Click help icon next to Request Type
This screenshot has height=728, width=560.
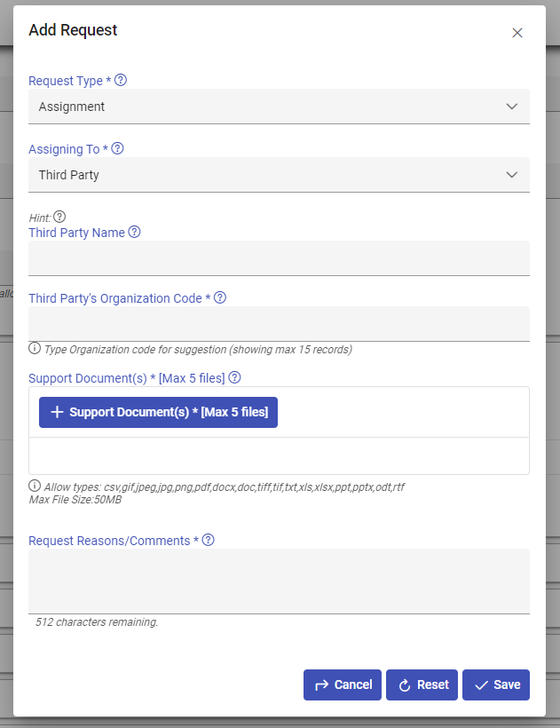pos(121,80)
